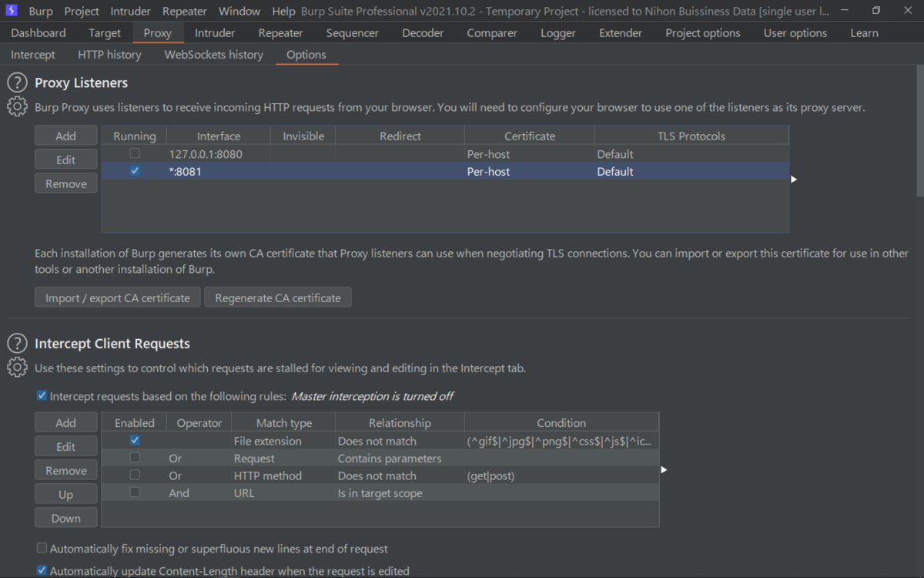Screen dimensions: 924x578
Task: Click the Certificate column header
Action: (x=530, y=136)
